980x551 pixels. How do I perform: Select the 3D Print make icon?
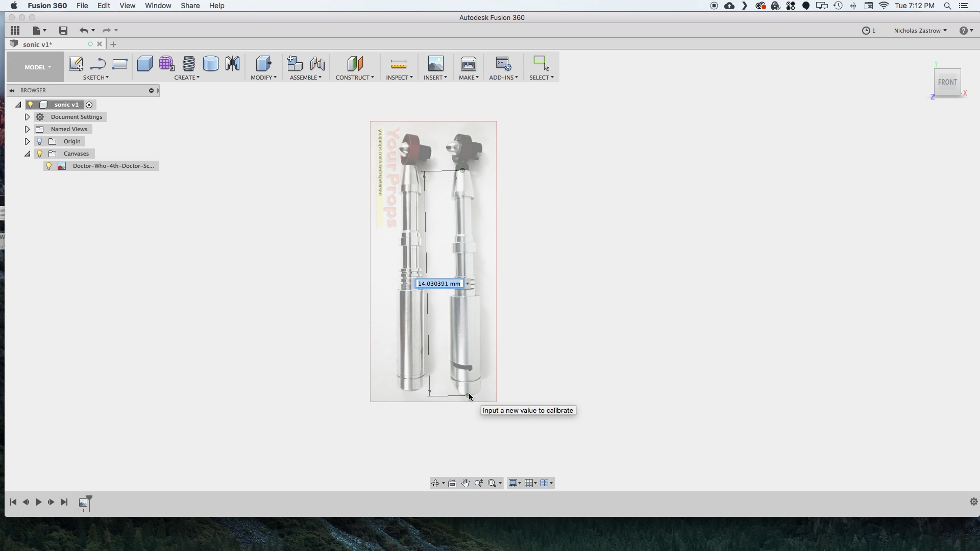pos(469,64)
